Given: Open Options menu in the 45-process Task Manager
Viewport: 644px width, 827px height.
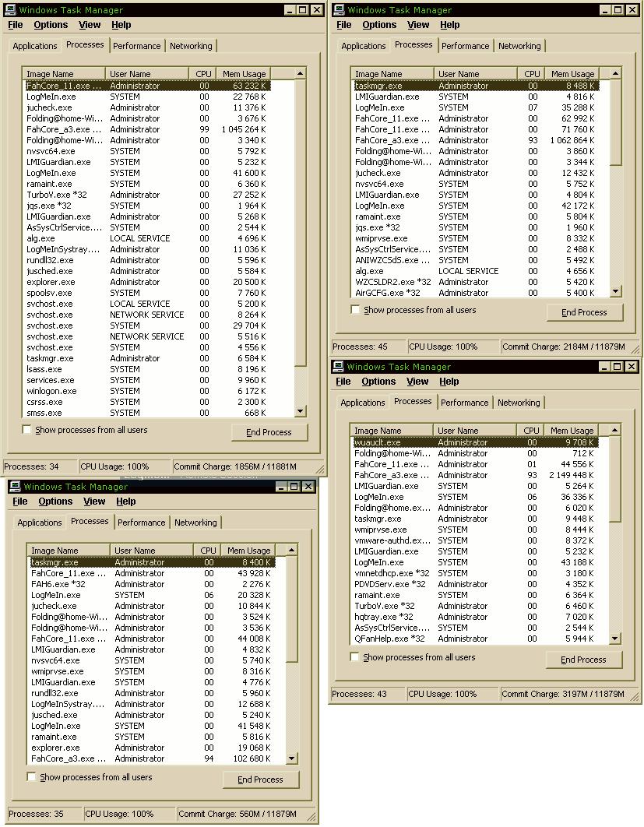Looking at the screenshot, I should (379, 25).
